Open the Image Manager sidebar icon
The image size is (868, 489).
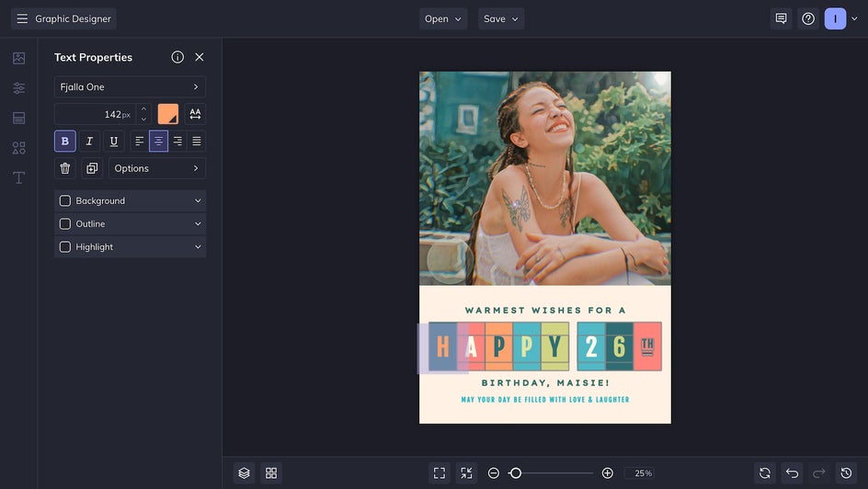pos(18,58)
